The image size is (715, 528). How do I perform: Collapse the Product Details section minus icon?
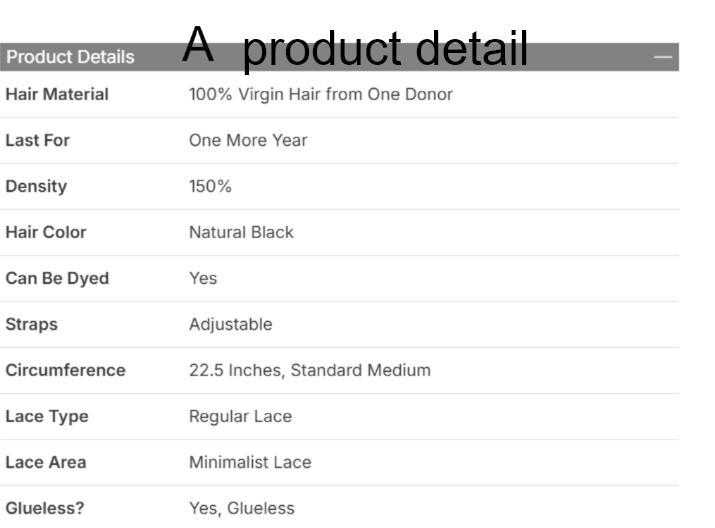[663, 57]
